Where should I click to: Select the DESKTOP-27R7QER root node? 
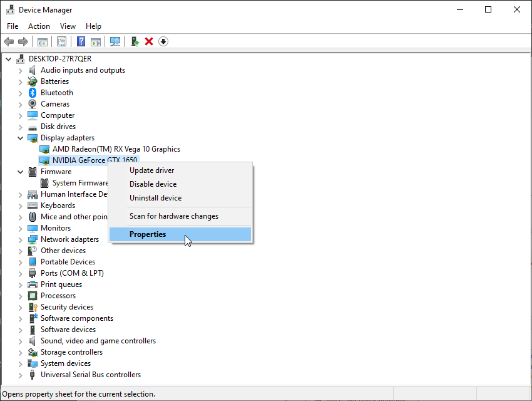pos(59,58)
